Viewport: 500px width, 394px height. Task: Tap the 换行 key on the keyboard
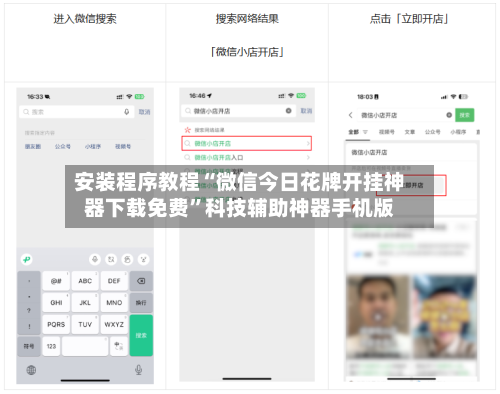pos(141,303)
